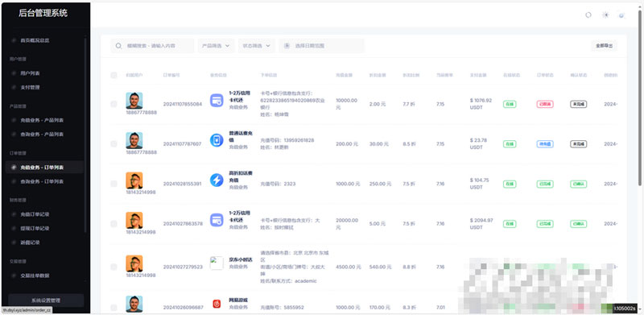The image size is (644, 315).
Task: Click the 已取消 status badge on order 20241107855084
Action: 545,104
